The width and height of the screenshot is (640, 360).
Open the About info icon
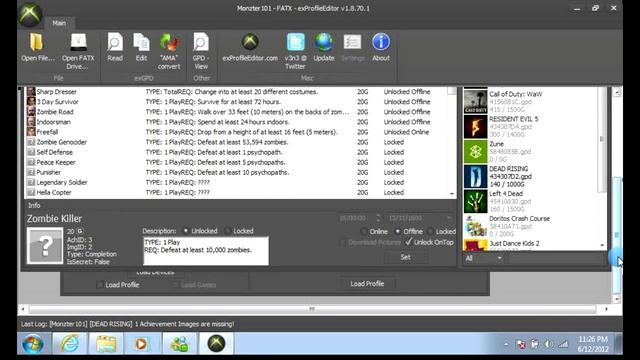click(x=380, y=42)
